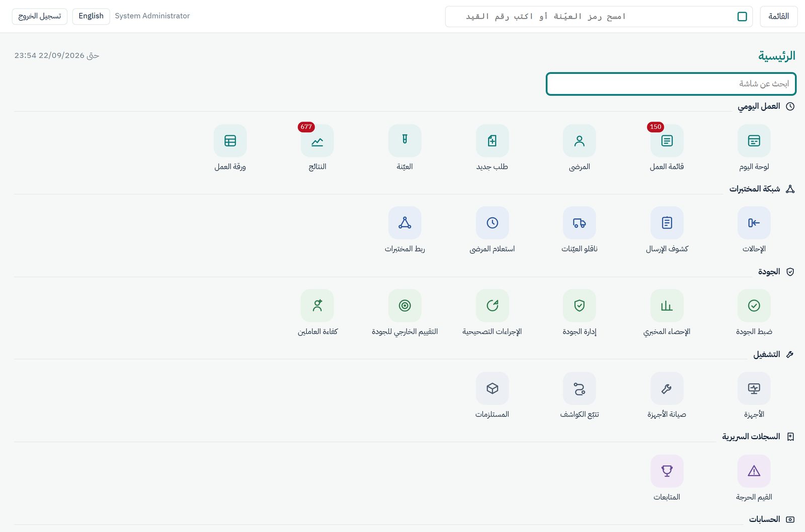Click the ابحث عن شاشة search field
The image size is (805, 532).
pos(671,84)
